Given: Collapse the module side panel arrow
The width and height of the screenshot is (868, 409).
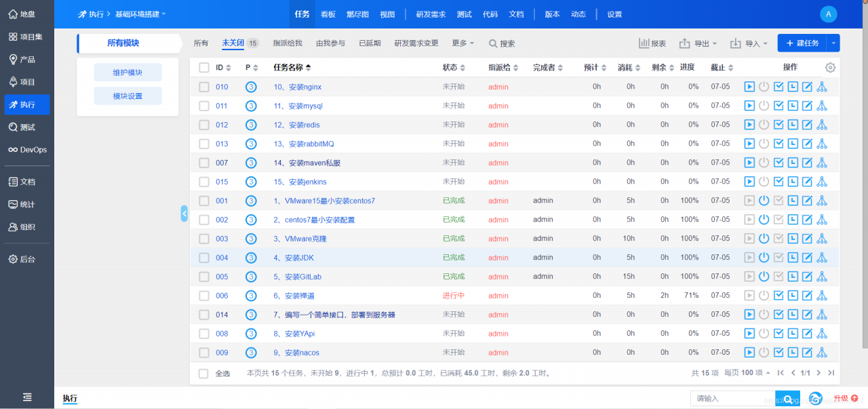Looking at the screenshot, I should 184,213.
